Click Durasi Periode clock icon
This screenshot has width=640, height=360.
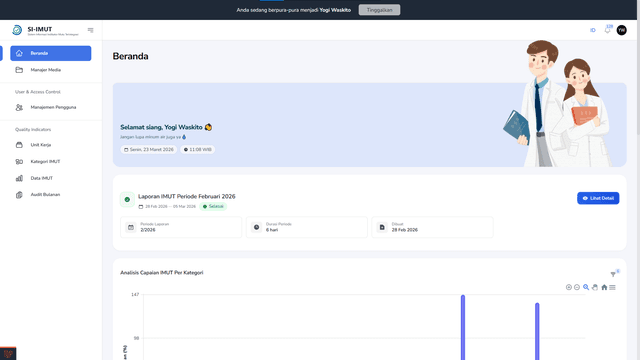point(256,227)
